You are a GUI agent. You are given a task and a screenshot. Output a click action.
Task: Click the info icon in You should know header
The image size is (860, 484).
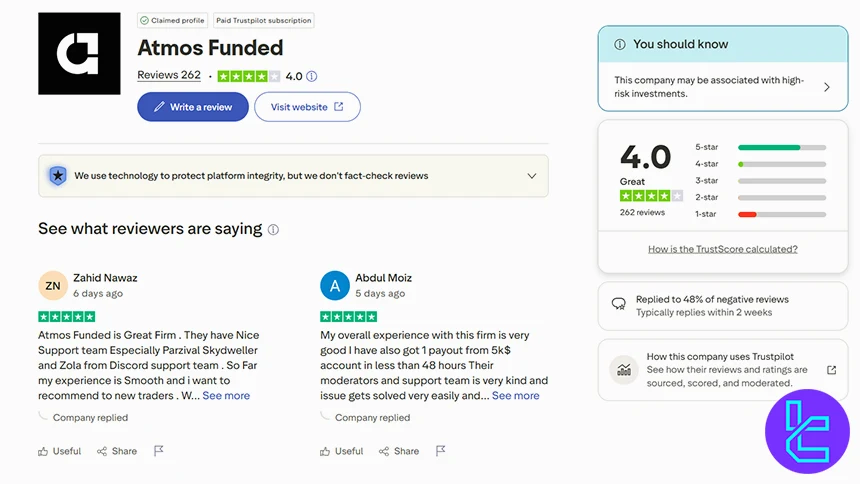[x=620, y=44]
